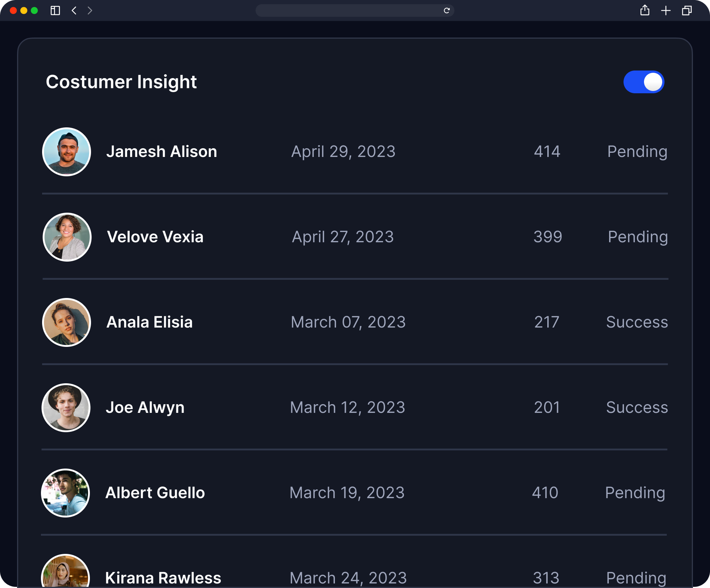Open Albert Guello's avatar image
Screen dimensions: 710x588
pyautogui.click(x=65, y=493)
